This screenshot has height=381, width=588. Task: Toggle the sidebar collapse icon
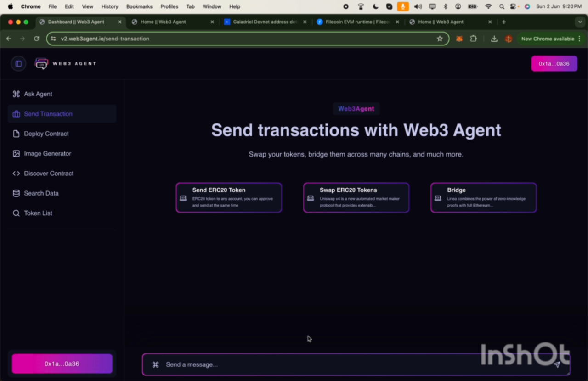click(x=18, y=64)
